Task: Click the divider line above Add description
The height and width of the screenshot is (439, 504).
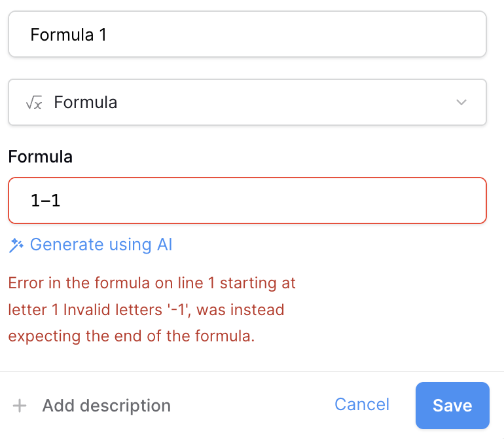Action: pos(252,372)
